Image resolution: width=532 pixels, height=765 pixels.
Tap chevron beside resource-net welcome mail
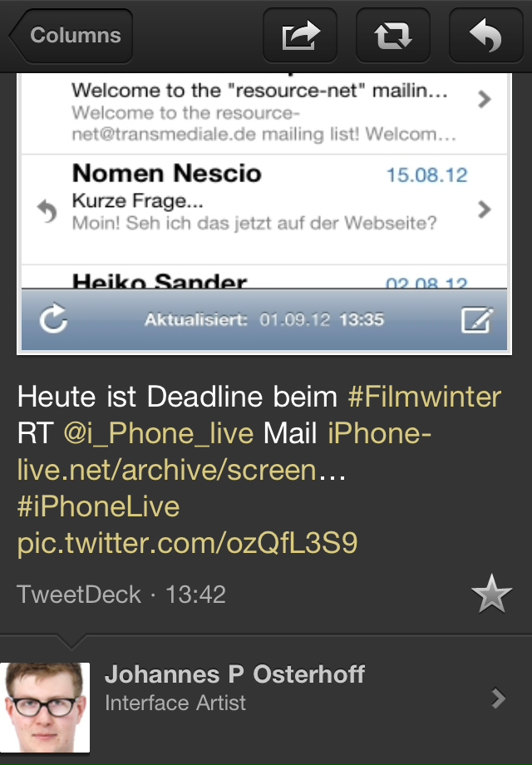(x=484, y=99)
